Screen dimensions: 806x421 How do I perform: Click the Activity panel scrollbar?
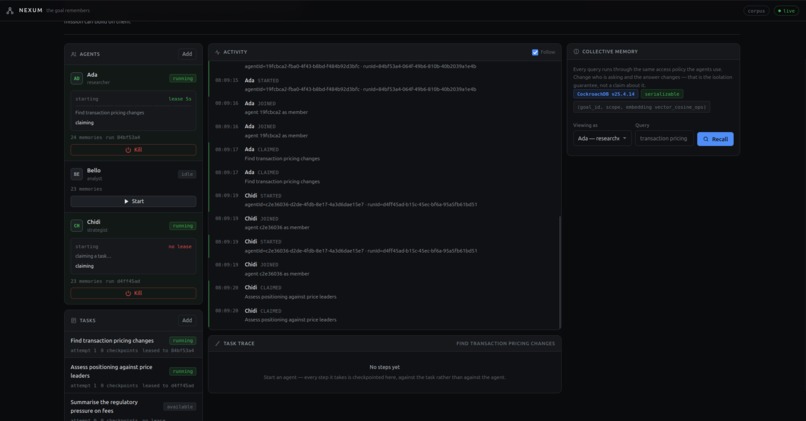[560, 270]
